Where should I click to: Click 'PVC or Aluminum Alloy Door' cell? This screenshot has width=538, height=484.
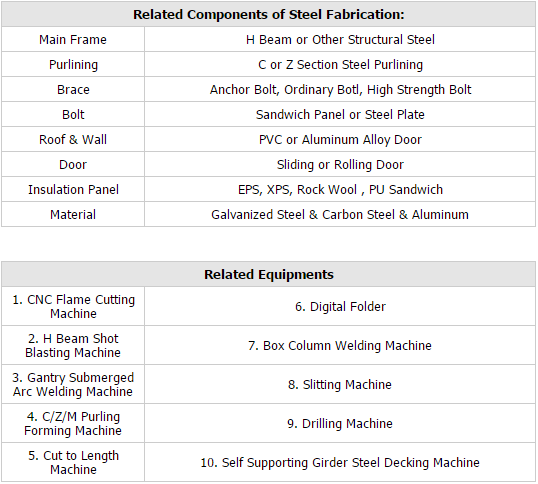(340, 140)
